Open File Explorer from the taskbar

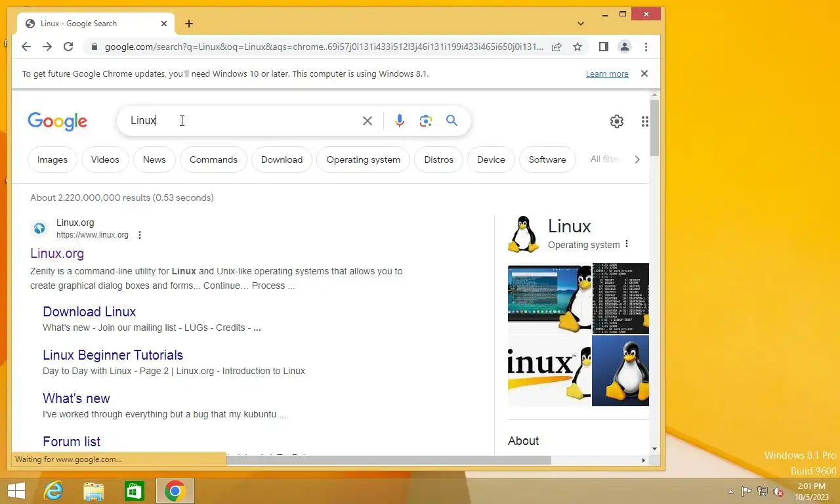click(94, 491)
